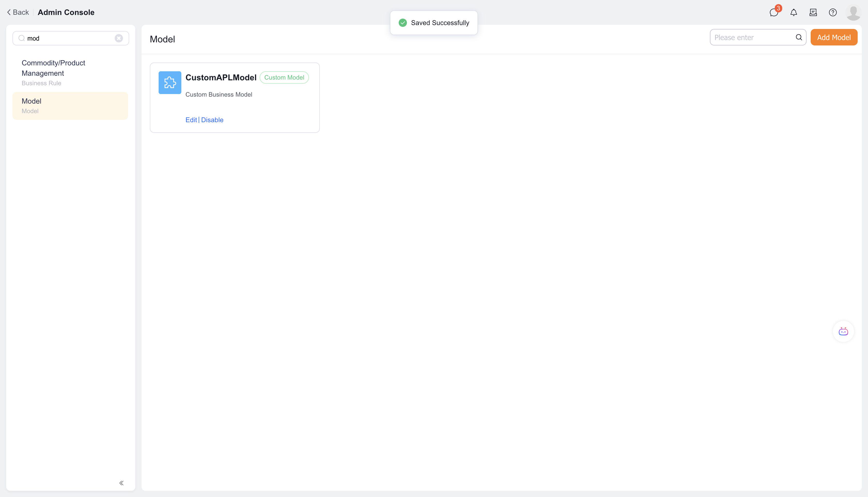The height and width of the screenshot is (497, 868).
Task: Open the chat messages icon with badge
Action: [x=773, y=13]
